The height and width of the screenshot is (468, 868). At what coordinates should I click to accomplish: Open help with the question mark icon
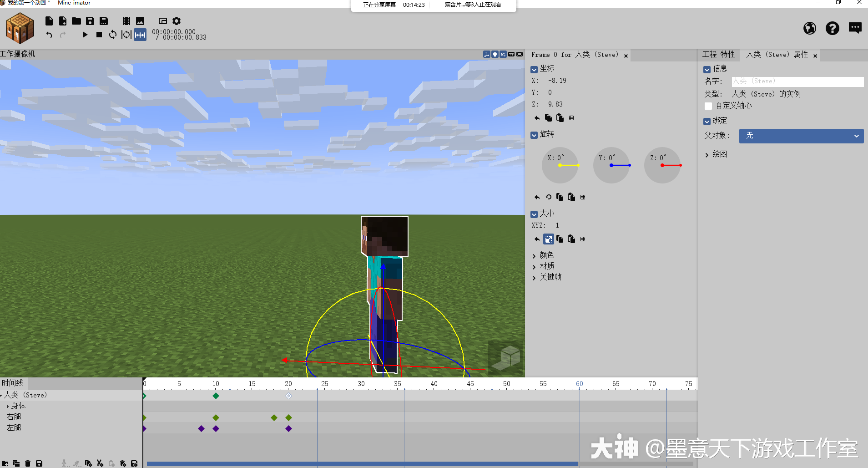[x=833, y=28]
